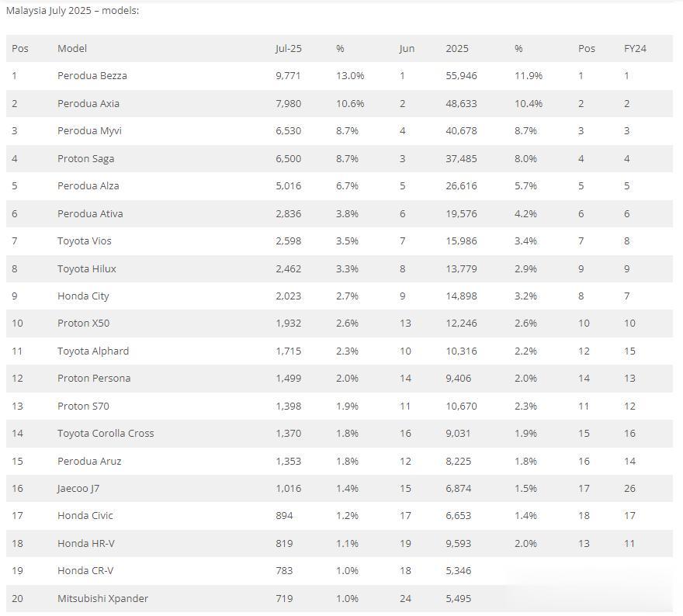Select the Proton Saga row label
The image size is (683, 616).
point(85,158)
